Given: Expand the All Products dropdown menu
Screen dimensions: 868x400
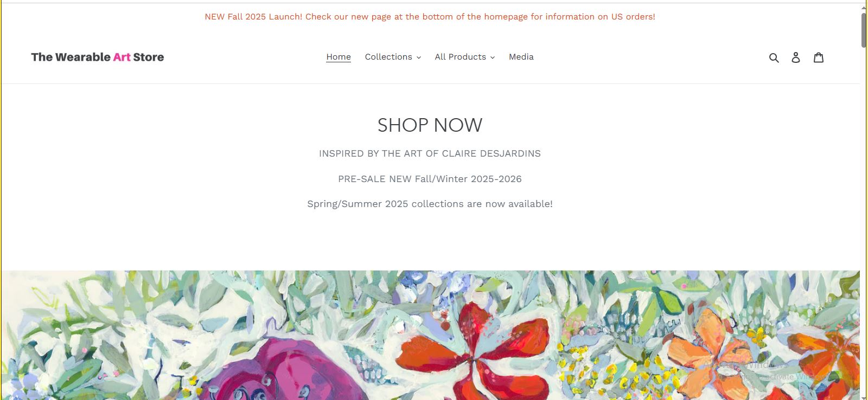Looking at the screenshot, I should tap(465, 57).
